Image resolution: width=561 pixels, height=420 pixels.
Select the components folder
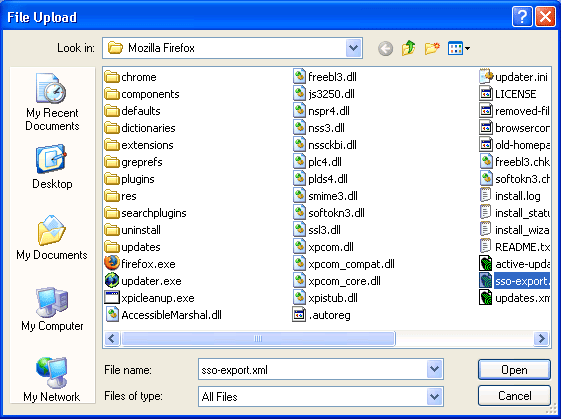142,94
